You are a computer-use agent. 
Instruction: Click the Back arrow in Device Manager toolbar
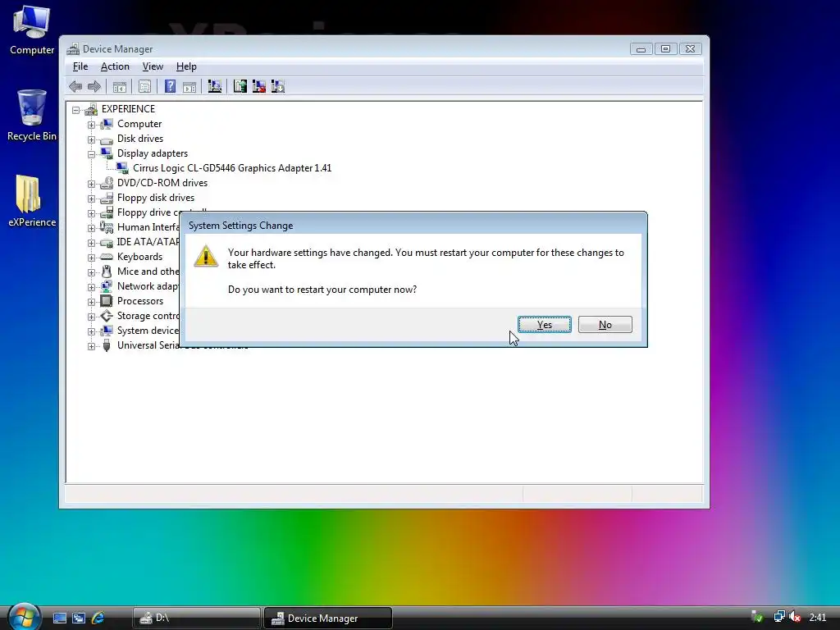[x=75, y=86]
